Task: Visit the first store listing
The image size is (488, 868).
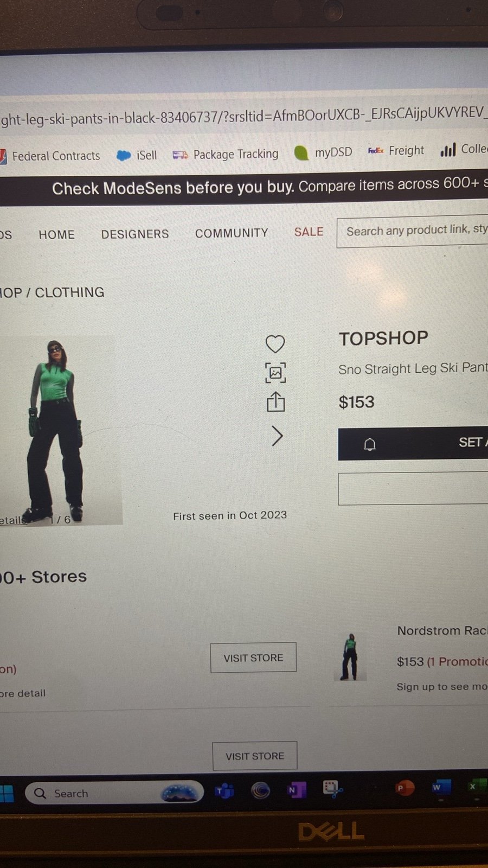Action: click(x=253, y=658)
